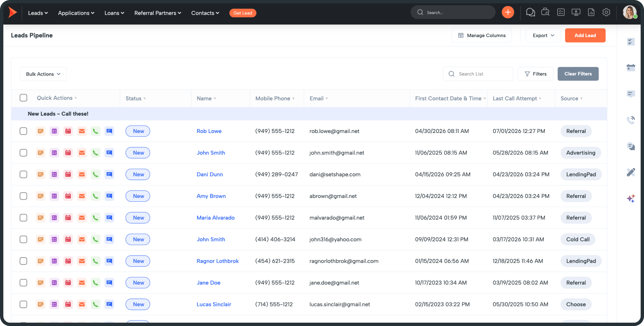
Task: Check the Lucas Sinclair row checkbox
Action: pos(23,304)
